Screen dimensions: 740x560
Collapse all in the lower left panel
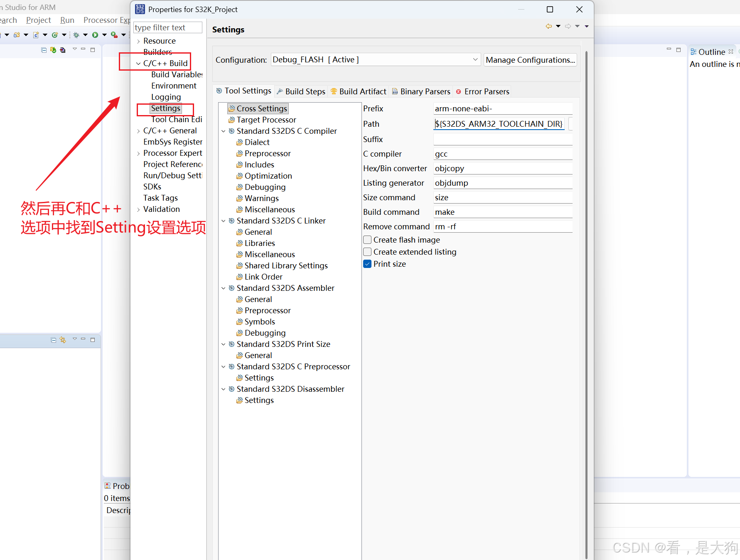53,340
